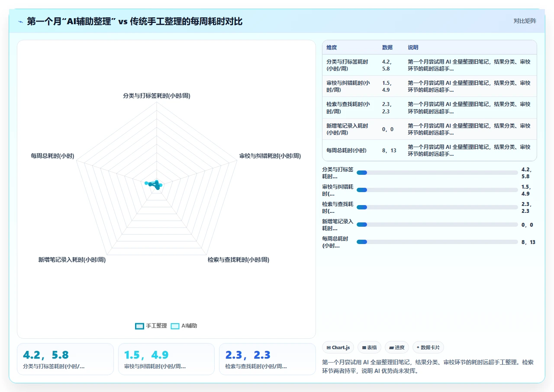Click the 检索与查找 progress bar
The width and height of the screenshot is (554, 392).
click(x=437, y=207)
